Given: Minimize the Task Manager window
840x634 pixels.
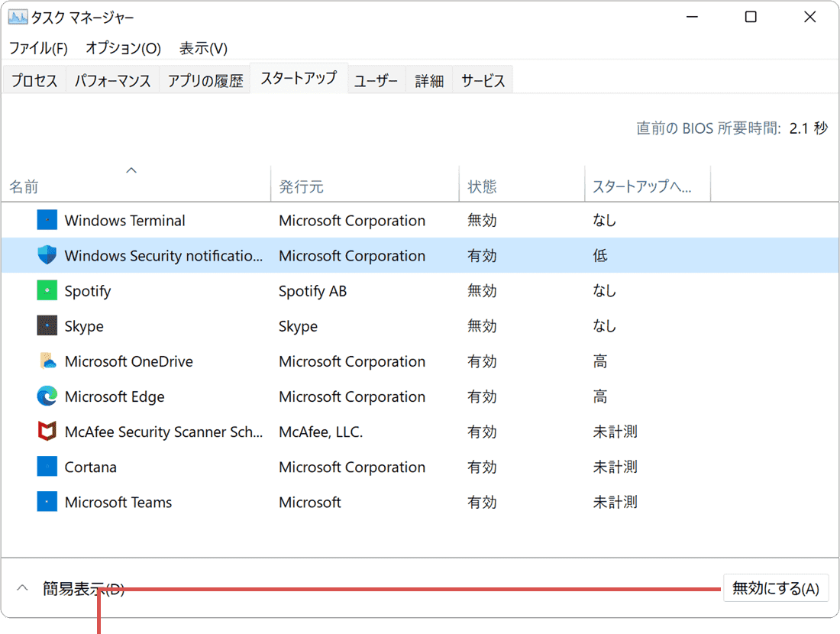Looking at the screenshot, I should 692,17.
